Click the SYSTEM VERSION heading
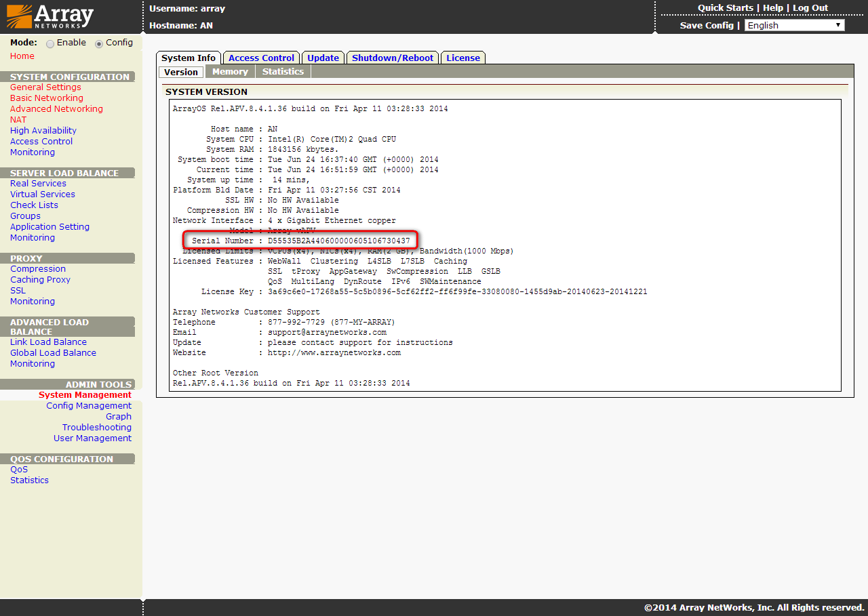The height and width of the screenshot is (616, 868). click(207, 92)
